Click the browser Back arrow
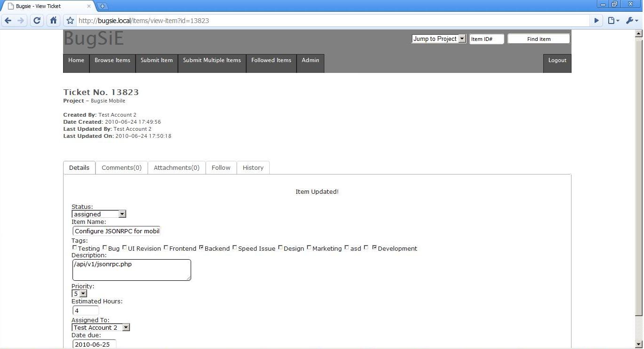This screenshot has width=644, height=349. pyautogui.click(x=8, y=21)
